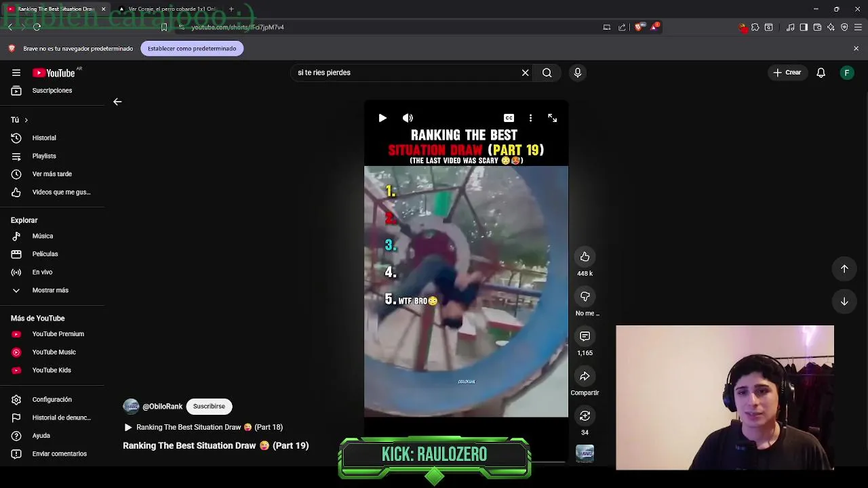The image size is (868, 488).
Task: Go to the previous Short
Action: [844, 269]
